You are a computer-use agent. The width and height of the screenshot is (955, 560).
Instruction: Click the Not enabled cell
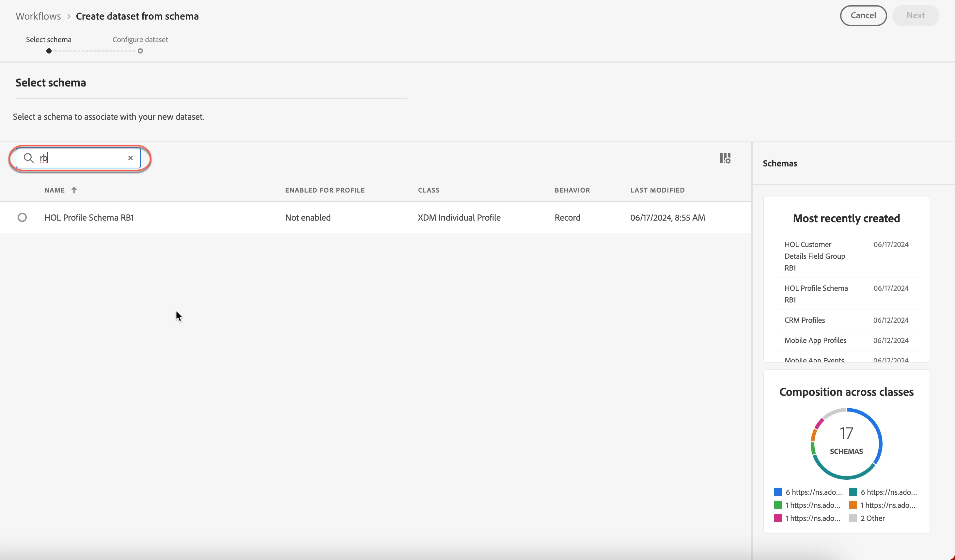pyautogui.click(x=308, y=217)
